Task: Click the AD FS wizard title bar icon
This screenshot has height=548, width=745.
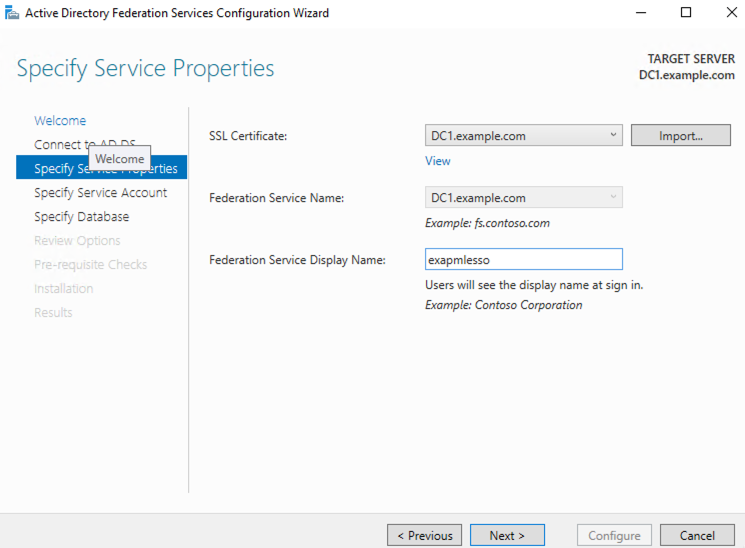Action: coord(12,13)
